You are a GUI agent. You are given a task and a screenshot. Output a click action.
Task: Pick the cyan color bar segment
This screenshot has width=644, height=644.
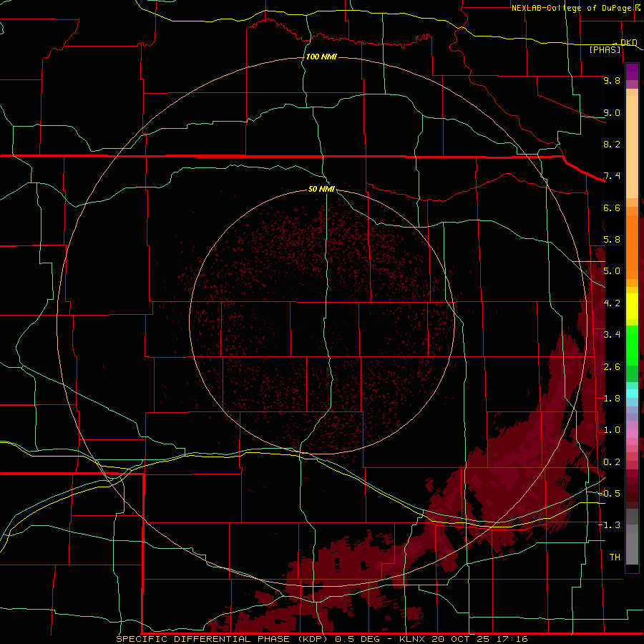pyautogui.click(x=632, y=393)
